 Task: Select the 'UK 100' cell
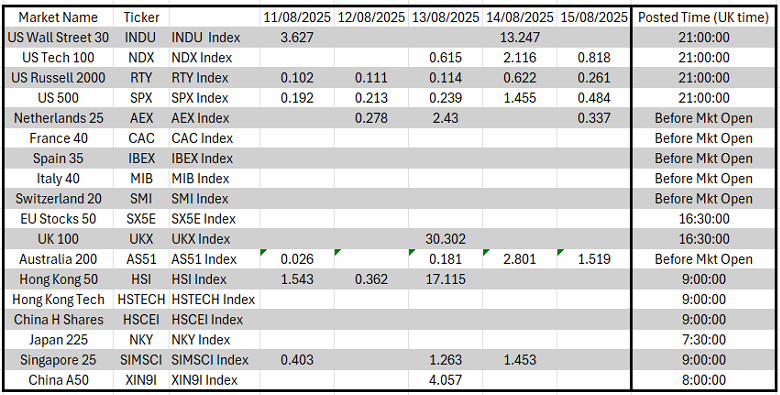coord(58,239)
